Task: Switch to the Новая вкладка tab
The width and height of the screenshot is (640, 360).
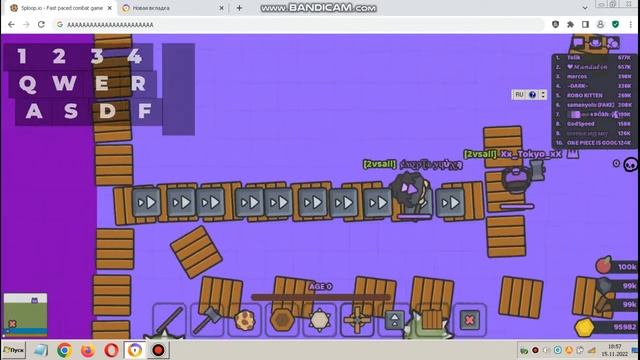Action: [171, 8]
